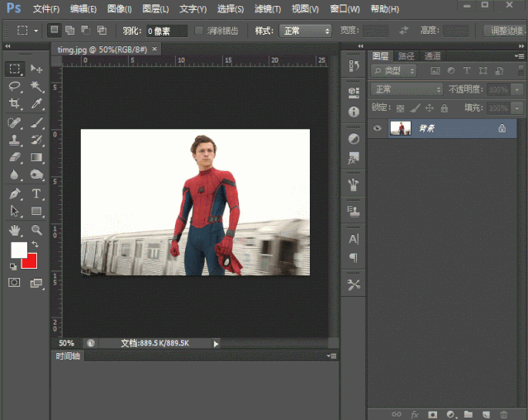528x420 pixels.
Task: Select the Dodge tool
Action: 36,174
